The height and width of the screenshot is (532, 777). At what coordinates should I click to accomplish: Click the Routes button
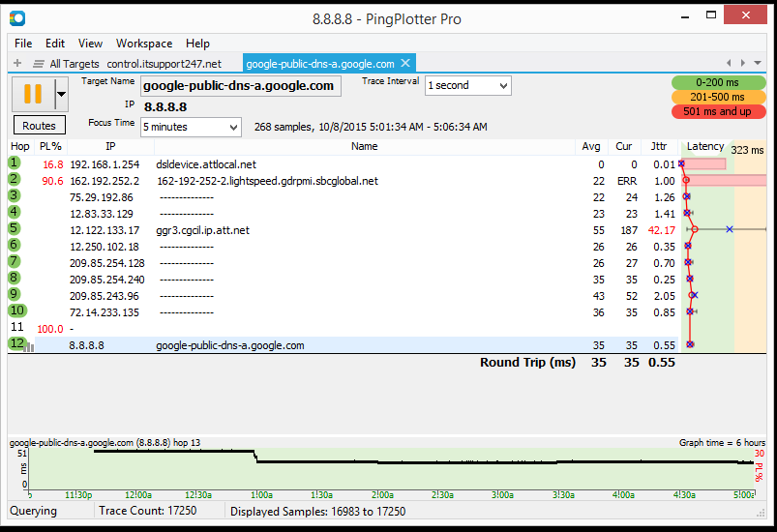(39, 126)
